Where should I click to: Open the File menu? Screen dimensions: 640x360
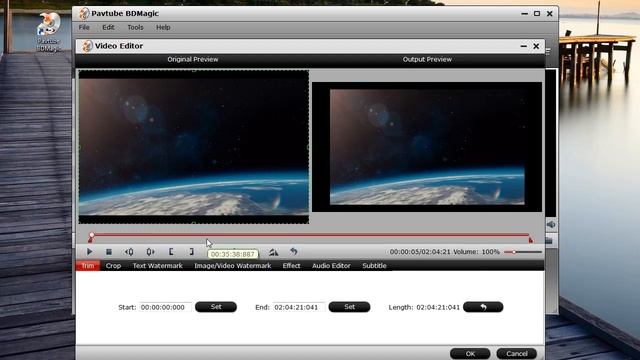[x=84, y=27]
